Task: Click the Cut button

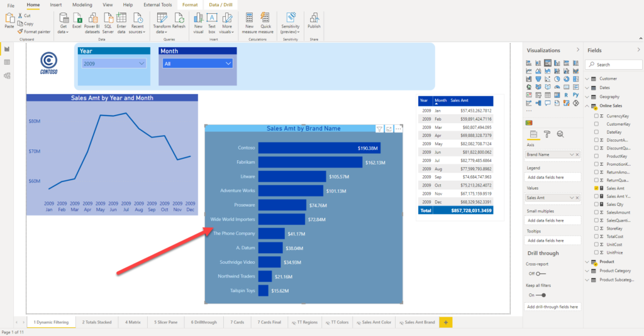Action: (x=24, y=16)
